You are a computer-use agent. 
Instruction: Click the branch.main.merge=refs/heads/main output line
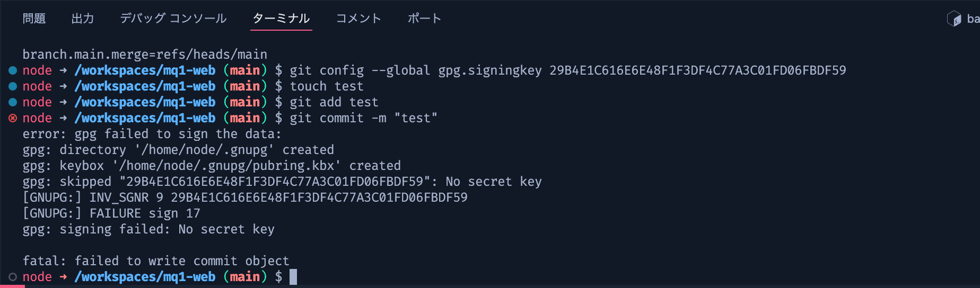pos(145,55)
